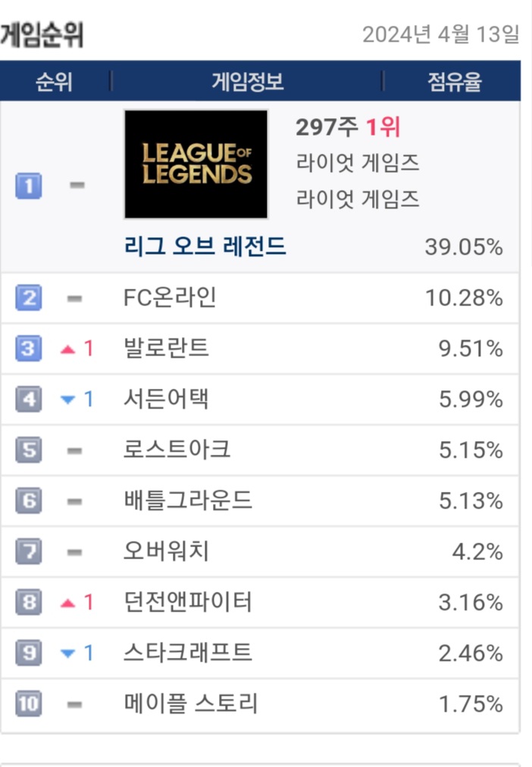Select 오버워치 from the rankings
This screenshot has height=767, width=532.
[x=166, y=552]
